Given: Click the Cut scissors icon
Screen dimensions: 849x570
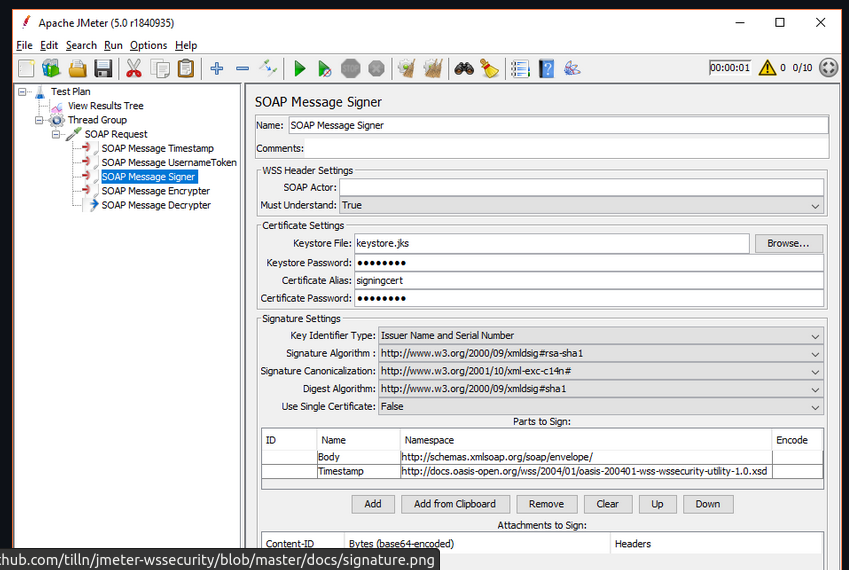Looking at the screenshot, I should coord(134,69).
